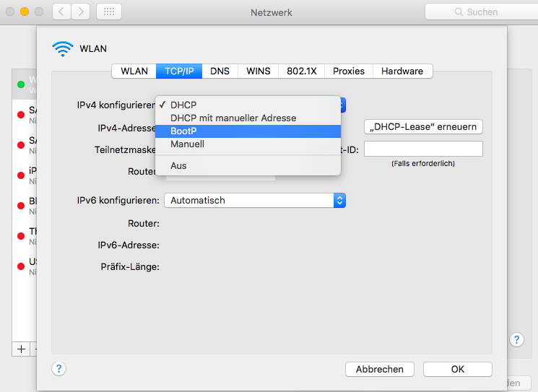Choose DHCP mit manueller Adresse option
This screenshot has width=538, height=392.
[x=233, y=118]
